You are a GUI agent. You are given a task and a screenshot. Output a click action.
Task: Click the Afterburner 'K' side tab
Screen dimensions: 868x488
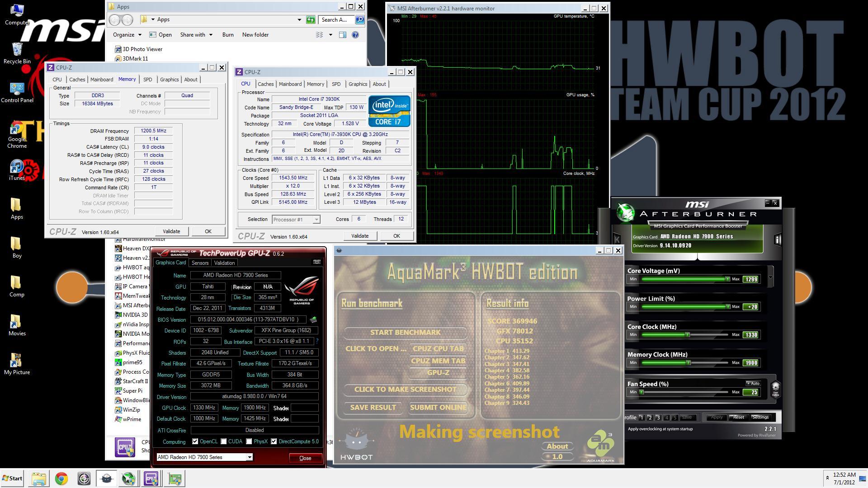[x=617, y=239]
